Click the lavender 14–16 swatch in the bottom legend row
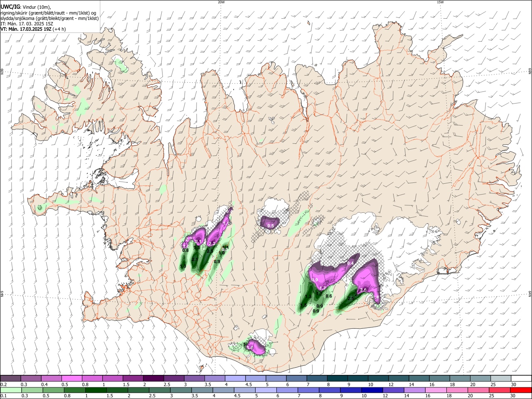This screenshot has width=532, height=399. point(416,390)
